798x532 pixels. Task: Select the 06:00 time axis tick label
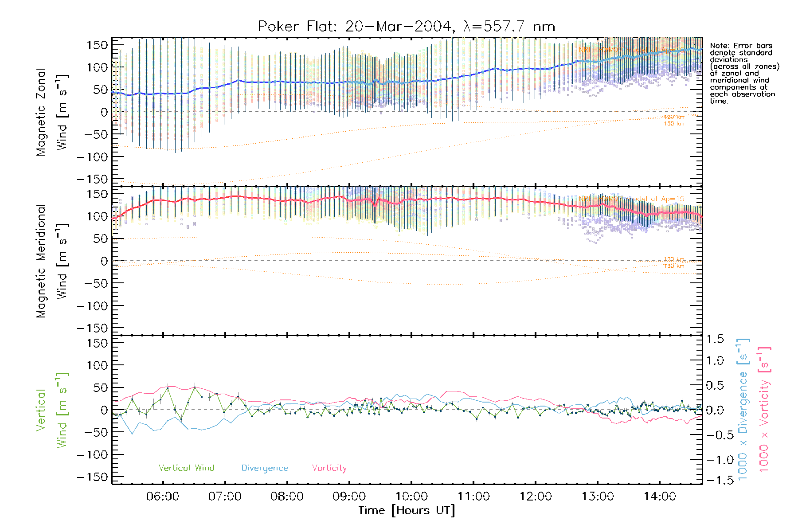[163, 497]
